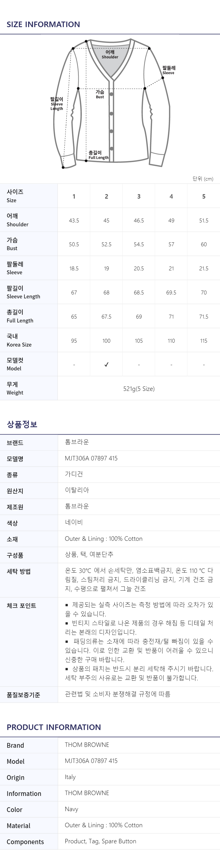Click the model-cut checkmark under size 2

pyautogui.click(x=106, y=364)
